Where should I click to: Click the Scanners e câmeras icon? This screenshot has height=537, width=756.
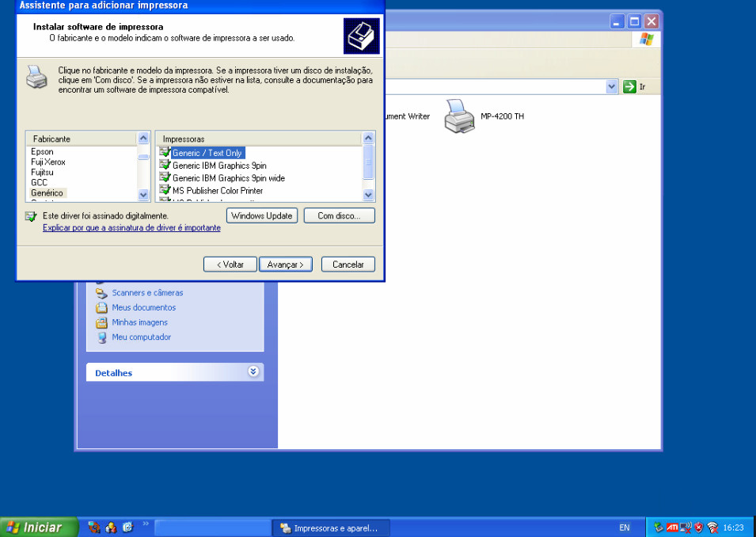(101, 293)
